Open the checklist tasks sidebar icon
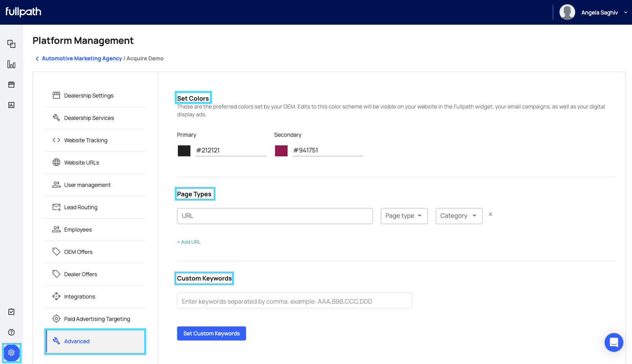 11,312
